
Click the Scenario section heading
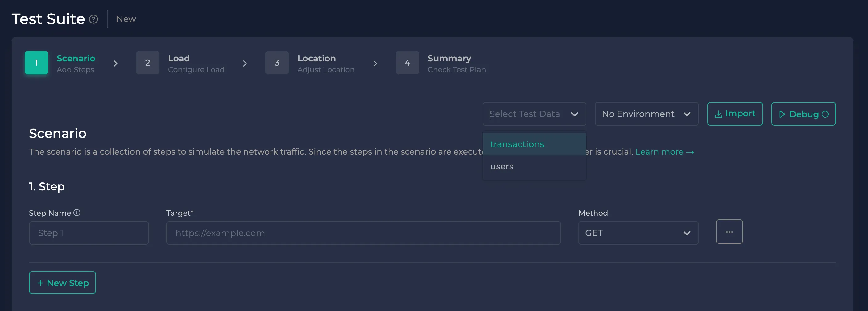(58, 133)
